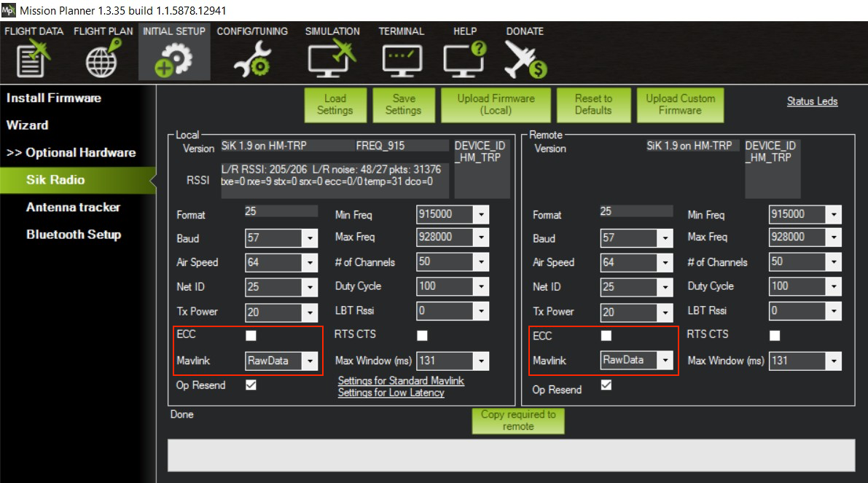Click the Reset to Defaults button
The width and height of the screenshot is (868, 483).
593,105
